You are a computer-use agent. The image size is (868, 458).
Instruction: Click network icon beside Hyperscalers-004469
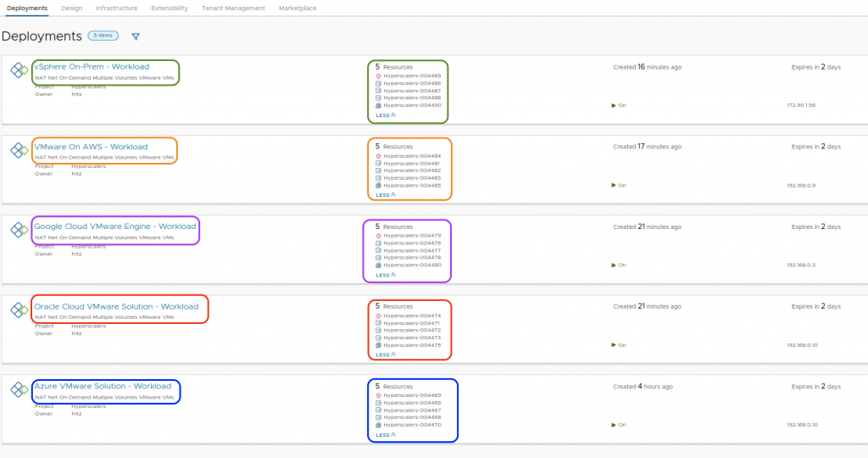click(x=379, y=395)
